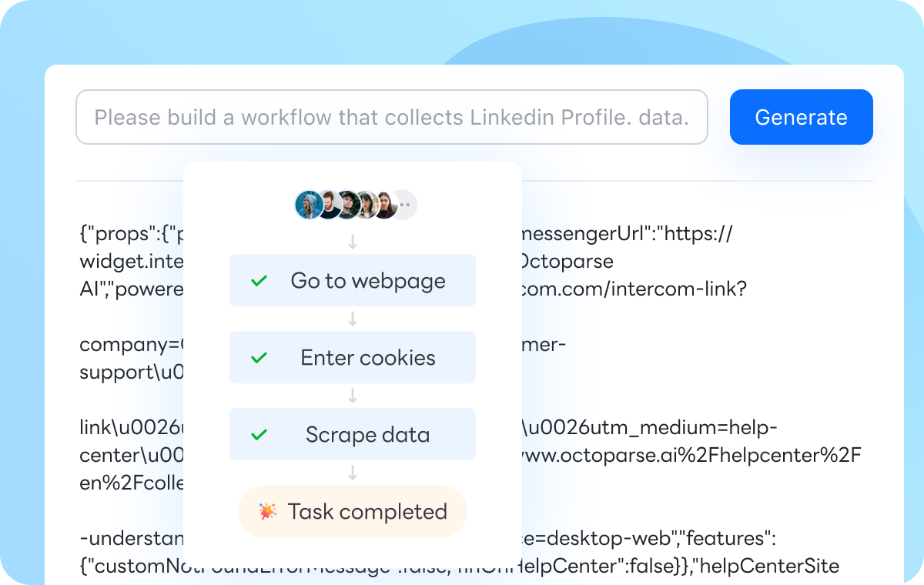This screenshot has width=924, height=585.
Task: Click the arrow between Go to webpage and Enter cookies
Action: [353, 319]
